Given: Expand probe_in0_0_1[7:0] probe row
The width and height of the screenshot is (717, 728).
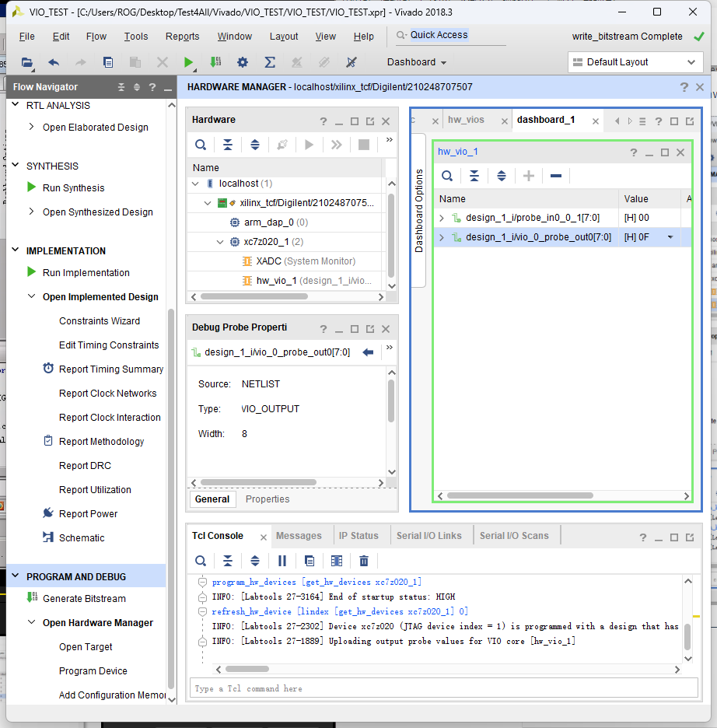Looking at the screenshot, I should [442, 218].
